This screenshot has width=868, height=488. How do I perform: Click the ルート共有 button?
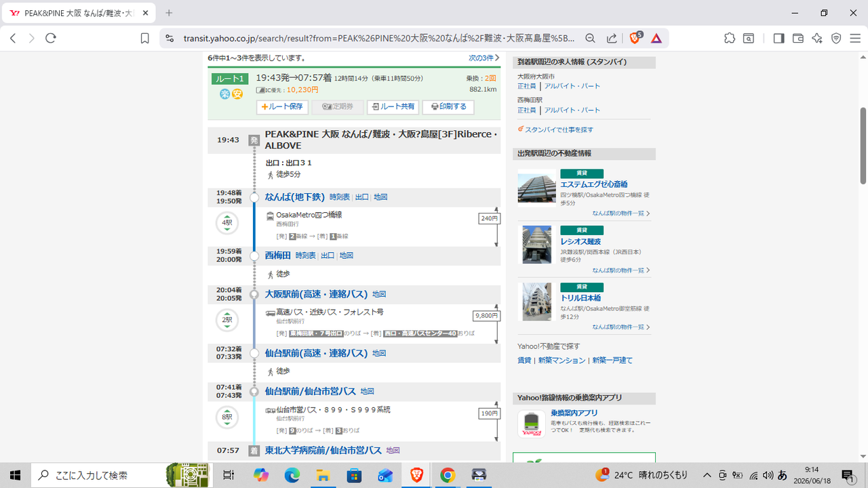coord(393,107)
